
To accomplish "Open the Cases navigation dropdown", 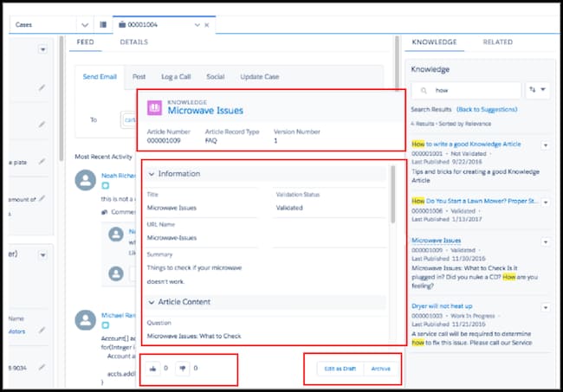I will tap(84, 25).
